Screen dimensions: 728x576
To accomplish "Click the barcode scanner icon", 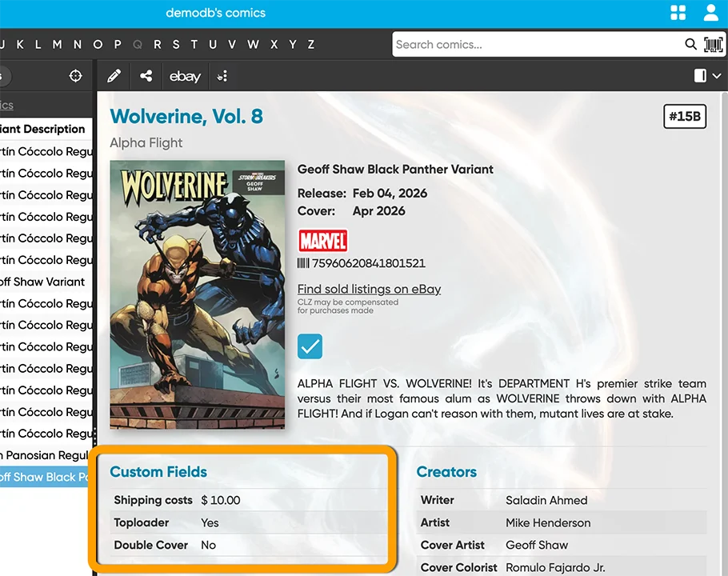I will pyautogui.click(x=712, y=45).
